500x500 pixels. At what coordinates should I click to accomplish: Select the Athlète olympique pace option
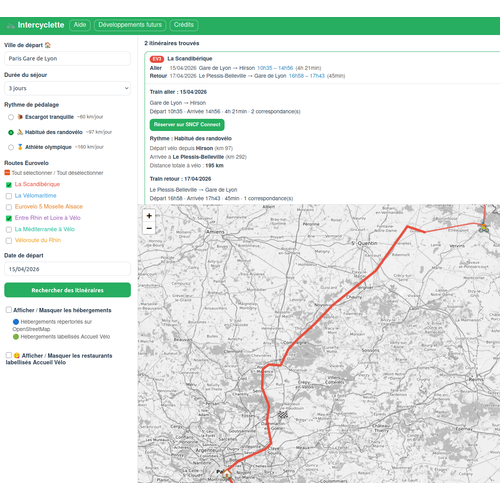click(x=11, y=147)
